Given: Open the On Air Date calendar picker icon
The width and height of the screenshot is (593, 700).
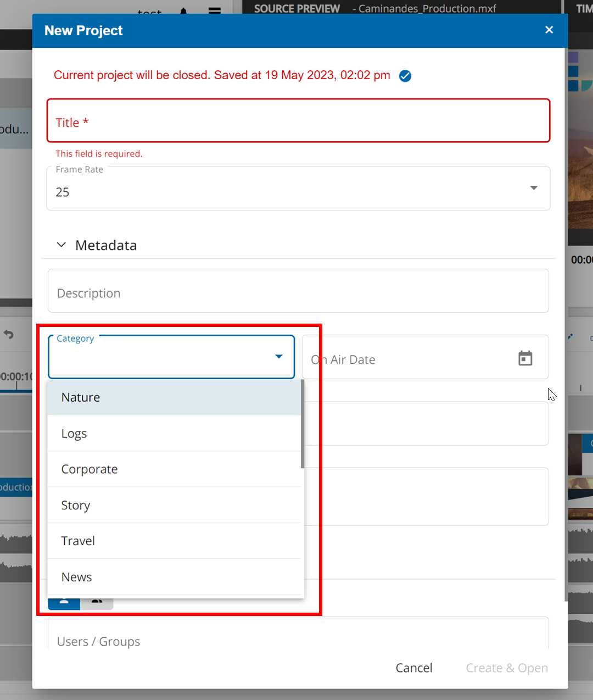Looking at the screenshot, I should point(525,358).
